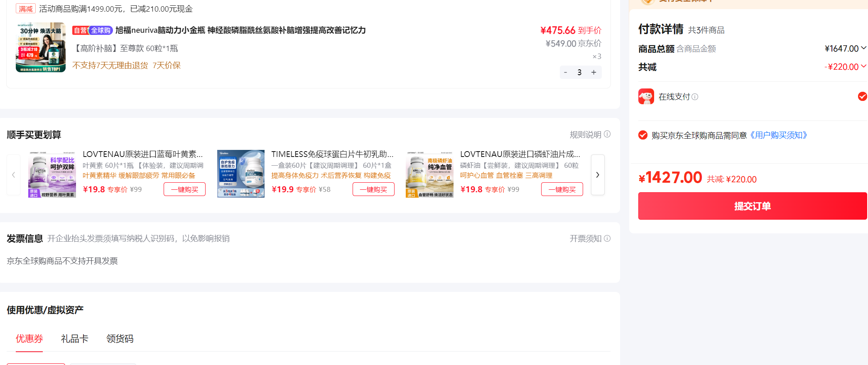
Task: Expand the 商品总额 amount breakdown chevron
Action: (x=864, y=48)
